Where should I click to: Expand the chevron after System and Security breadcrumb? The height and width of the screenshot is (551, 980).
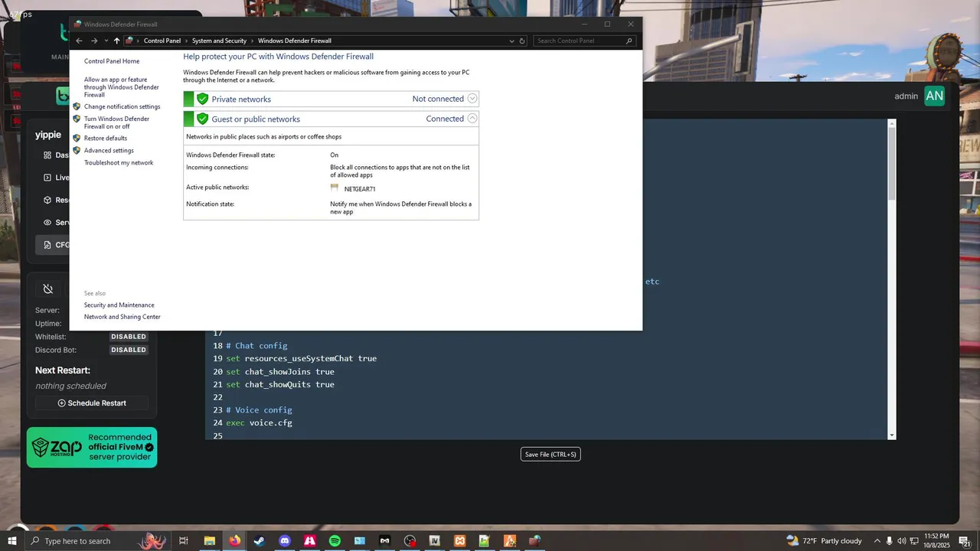(253, 41)
